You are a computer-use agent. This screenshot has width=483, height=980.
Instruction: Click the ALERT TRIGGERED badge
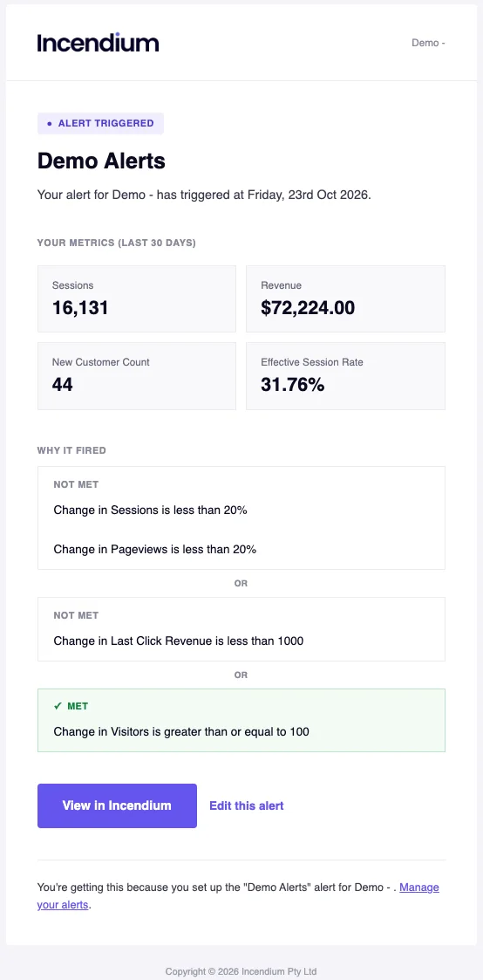pyautogui.click(x=100, y=123)
